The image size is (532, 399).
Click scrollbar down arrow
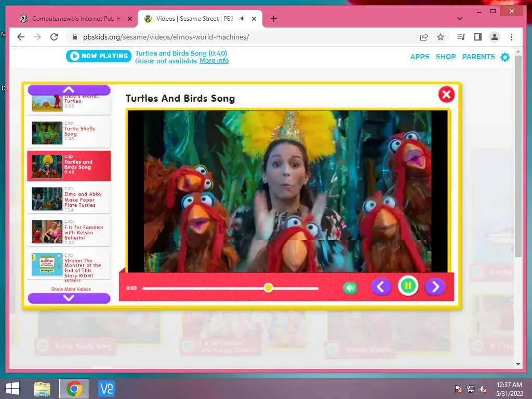click(x=518, y=364)
